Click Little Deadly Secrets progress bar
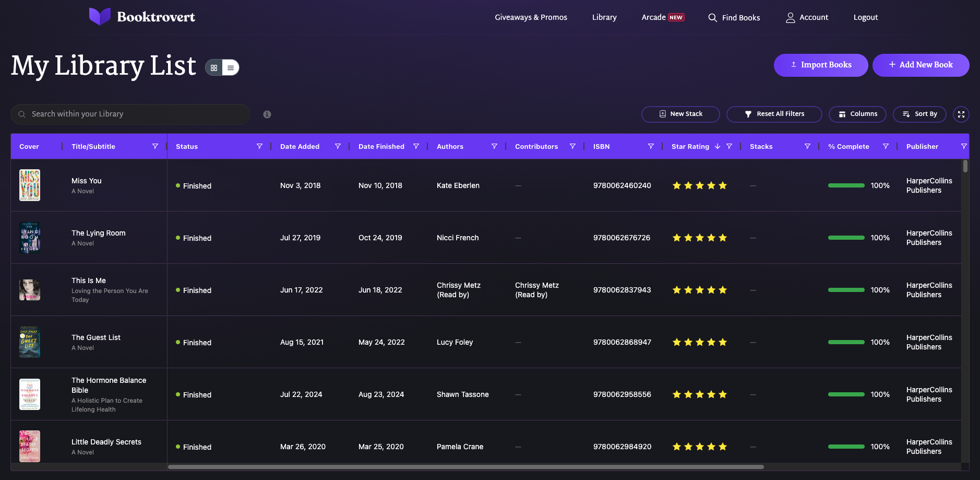Screen dimensions: 980x480 pos(846,447)
